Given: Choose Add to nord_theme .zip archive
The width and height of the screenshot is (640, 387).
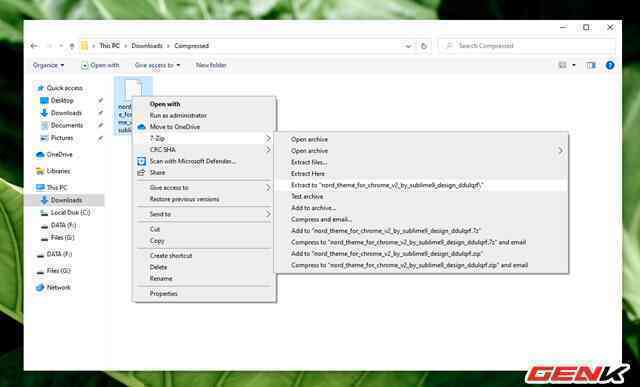Looking at the screenshot, I should coord(421,254).
